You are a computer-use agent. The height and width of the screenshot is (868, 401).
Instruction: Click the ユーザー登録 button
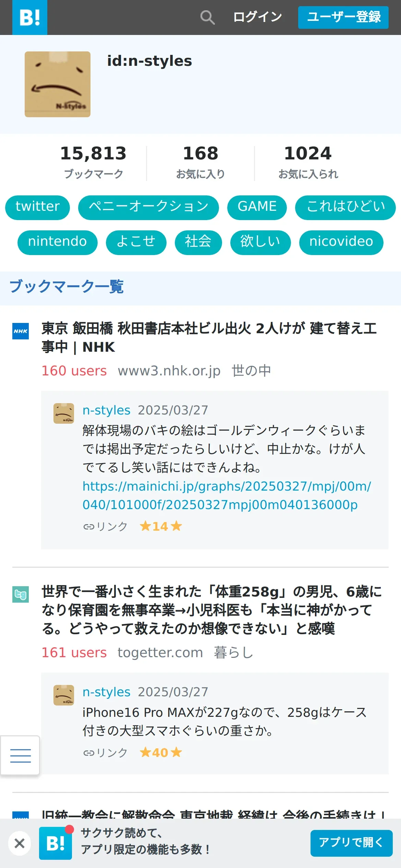[343, 17]
